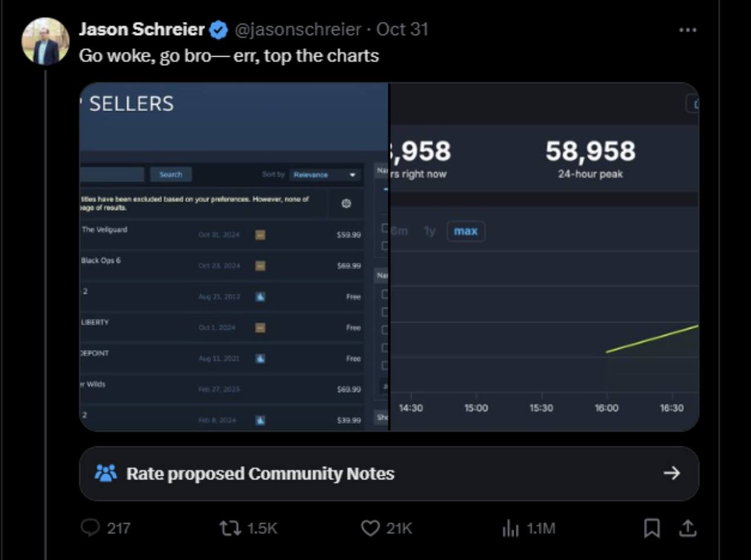This screenshot has height=560, width=751.
Task: Expand the Relevance sort dropdown
Action: [x=324, y=175]
